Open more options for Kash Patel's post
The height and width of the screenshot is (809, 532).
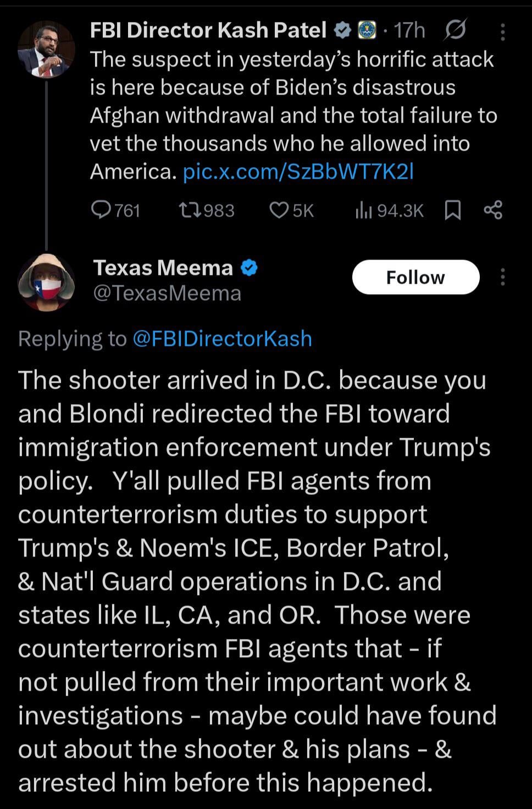click(x=502, y=32)
